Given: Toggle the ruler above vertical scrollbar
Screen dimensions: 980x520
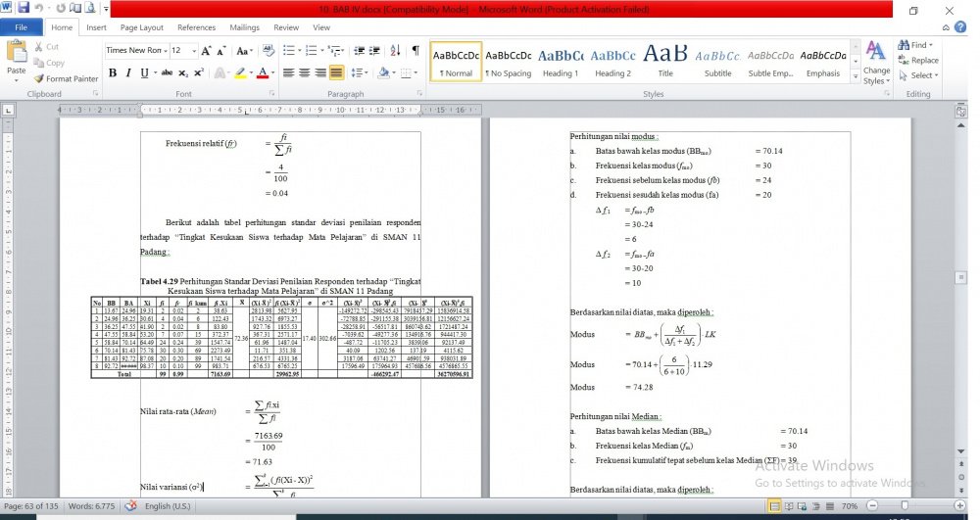Looking at the screenshot, I should point(960,112).
